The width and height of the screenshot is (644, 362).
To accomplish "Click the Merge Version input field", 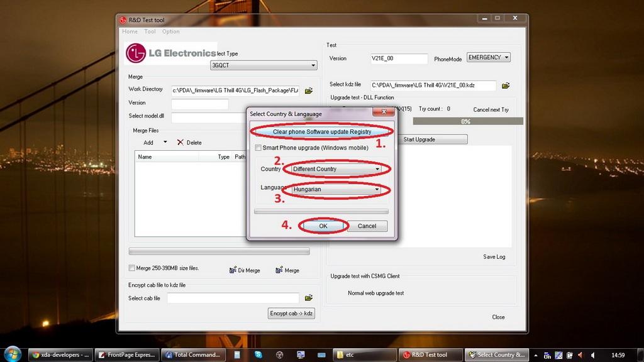I will (x=199, y=104).
